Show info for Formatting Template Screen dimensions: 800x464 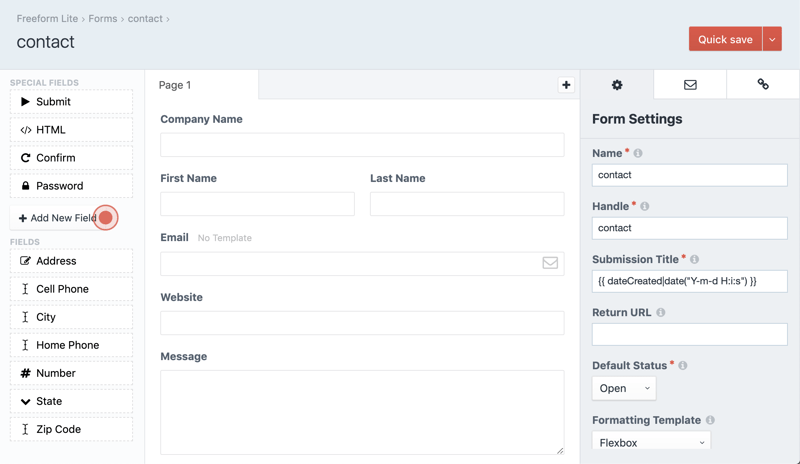710,421
